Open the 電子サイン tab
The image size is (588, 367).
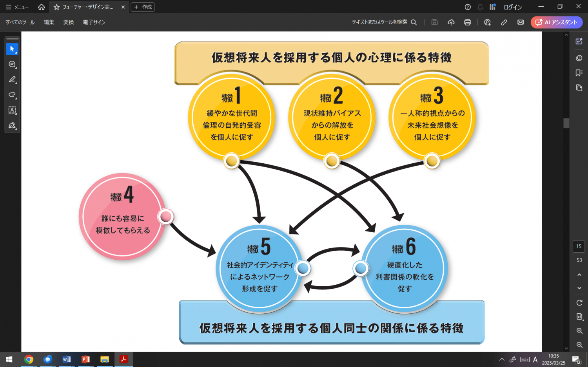(94, 22)
